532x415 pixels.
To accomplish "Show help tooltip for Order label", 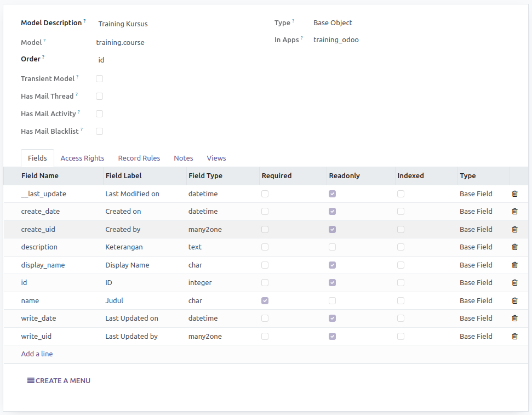I will [x=43, y=56].
